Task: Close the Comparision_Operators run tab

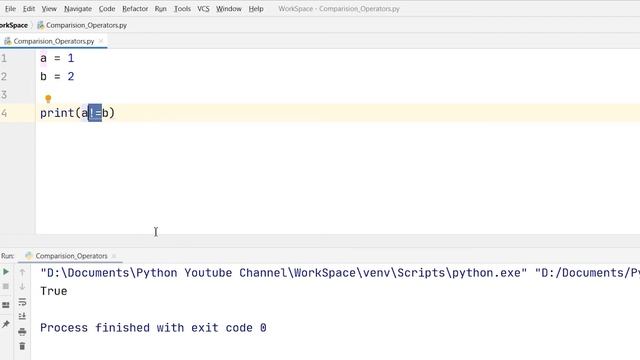Action: coord(114,256)
